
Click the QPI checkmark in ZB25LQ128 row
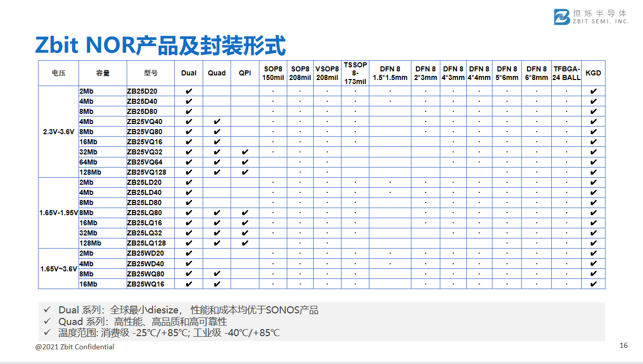(245, 243)
